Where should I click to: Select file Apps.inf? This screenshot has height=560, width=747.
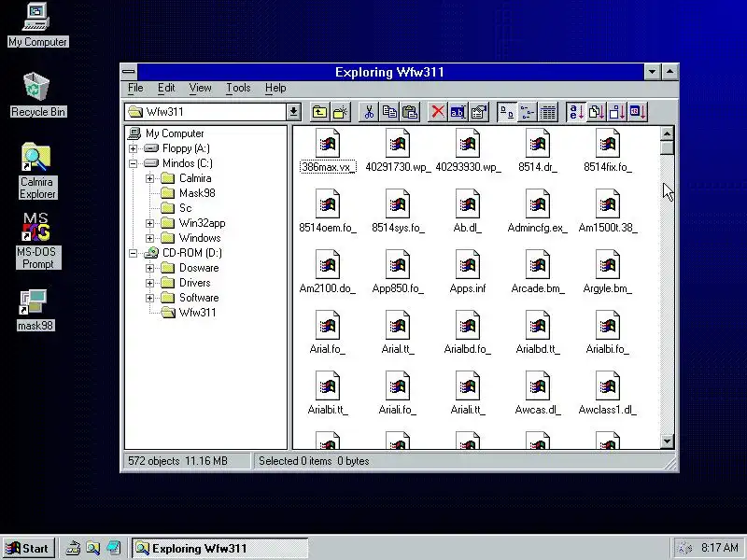pos(468,273)
